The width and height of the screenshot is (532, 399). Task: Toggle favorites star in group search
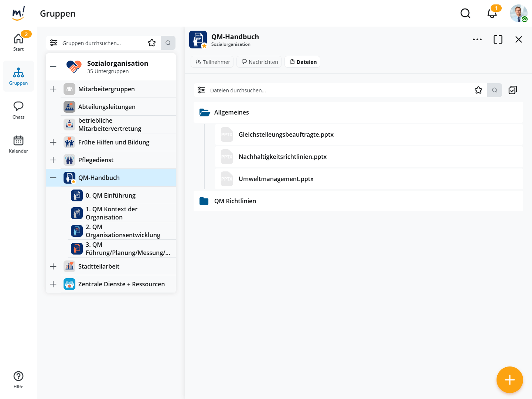(x=152, y=43)
